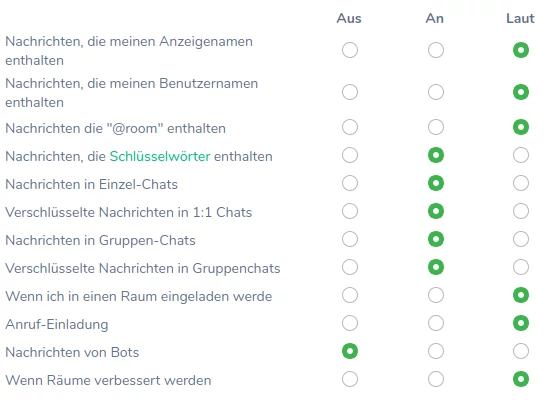Set room invitation notification to An
The width and height of the screenshot is (548, 402).
click(436, 295)
